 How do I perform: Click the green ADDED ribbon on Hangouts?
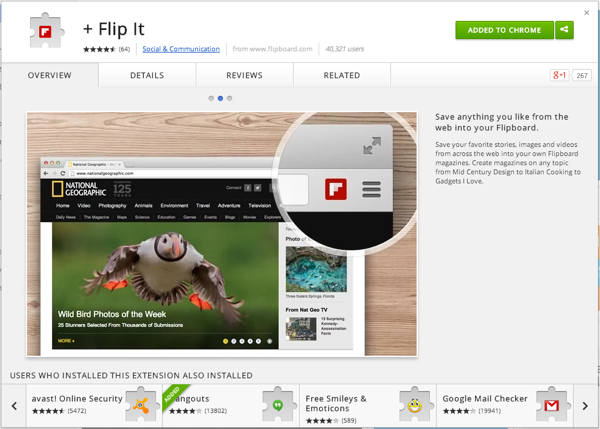click(174, 396)
